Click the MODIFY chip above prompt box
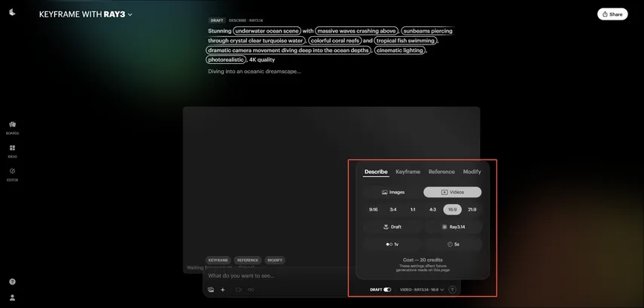Image resolution: width=644 pixels, height=308 pixels. [275, 261]
